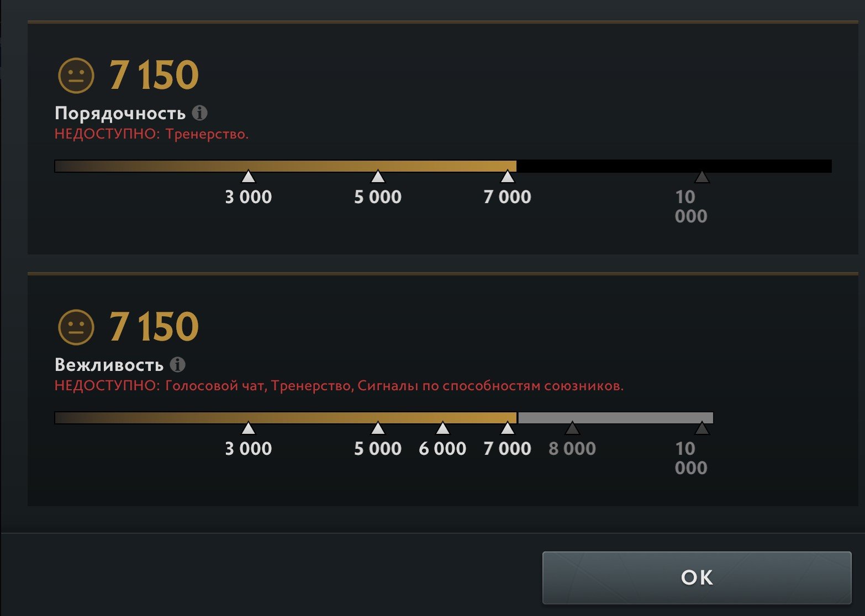This screenshot has width=865, height=616.
Task: Click the 7 000 marker triangle on Вежливость bar
Action: click(x=508, y=428)
